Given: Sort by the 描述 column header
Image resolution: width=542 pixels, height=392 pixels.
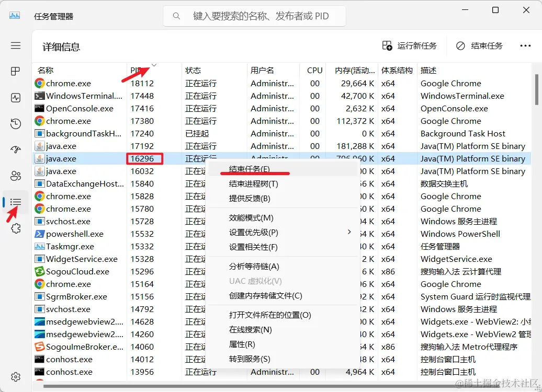Looking at the screenshot, I should tap(473, 71).
